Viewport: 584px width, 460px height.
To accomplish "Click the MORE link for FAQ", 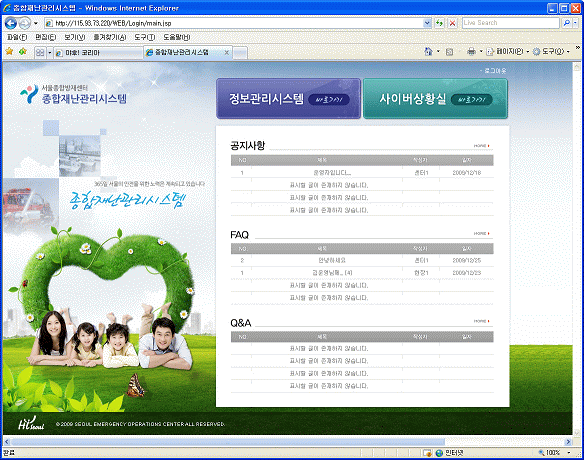I will coord(482,234).
